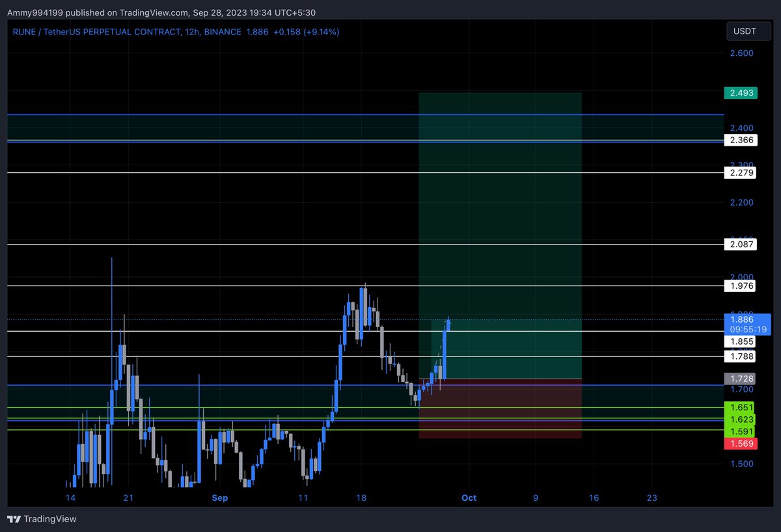781x532 pixels.
Task: Click the countdown timer 09:55:19
Action: 748,330
